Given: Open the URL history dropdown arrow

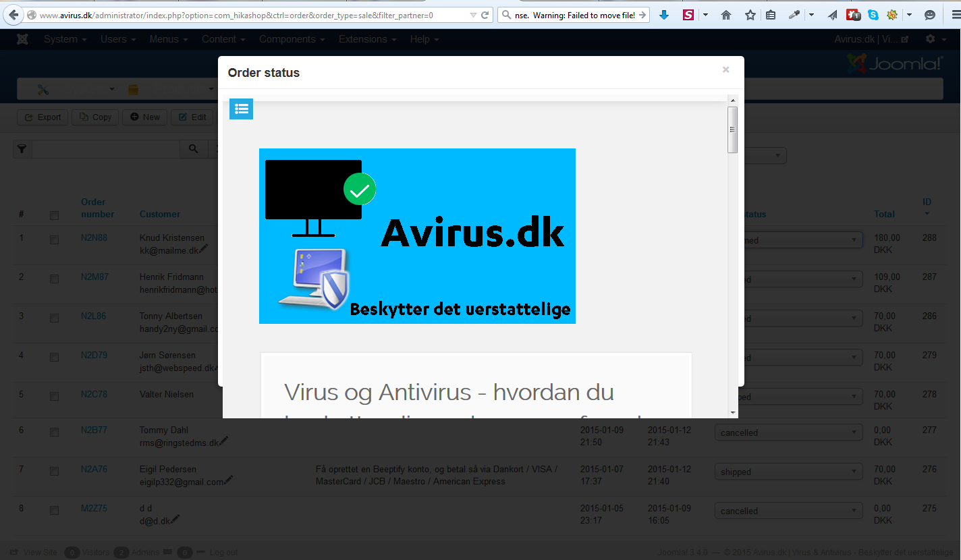Looking at the screenshot, I should tap(472, 15).
